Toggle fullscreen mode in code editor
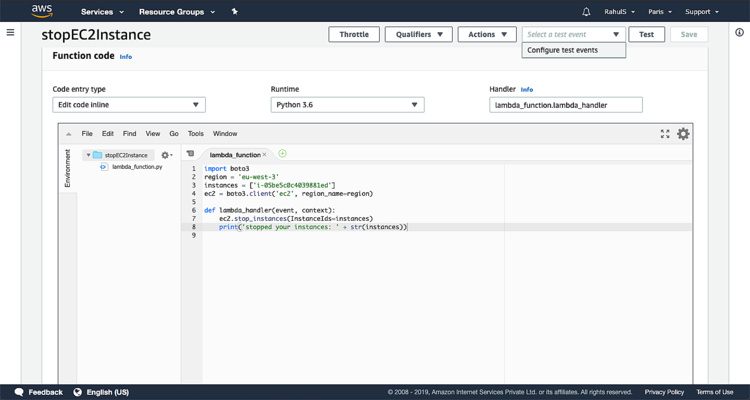 [665, 133]
